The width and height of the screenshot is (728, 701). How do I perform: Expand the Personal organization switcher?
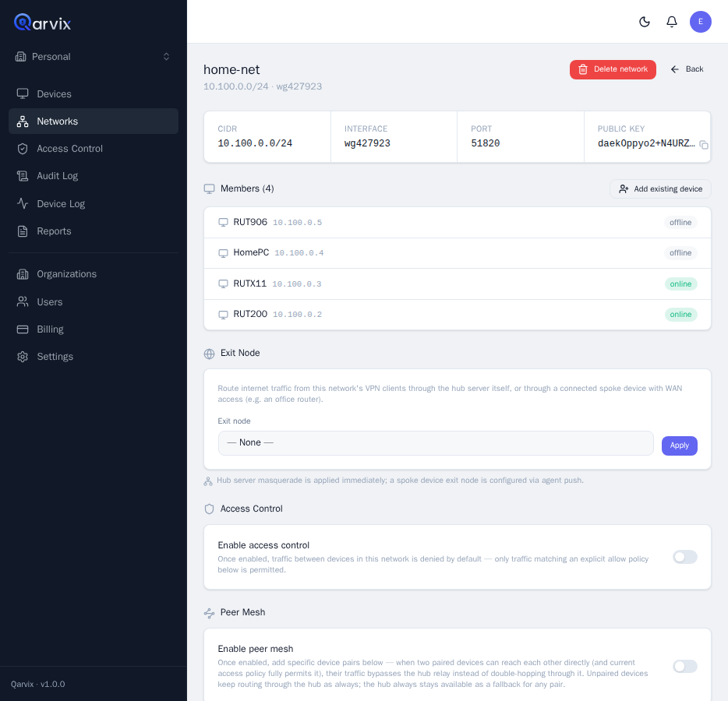[x=94, y=57]
